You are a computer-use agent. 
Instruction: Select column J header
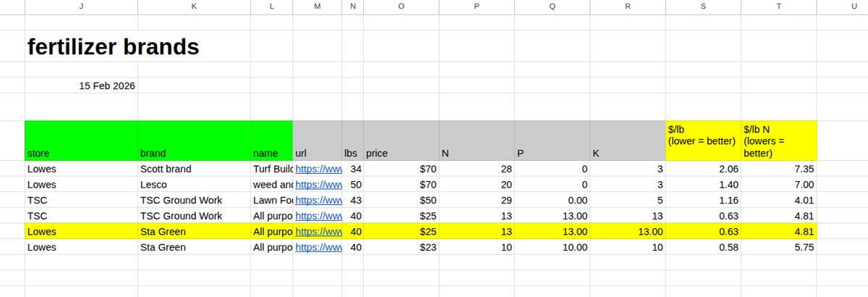pos(81,6)
